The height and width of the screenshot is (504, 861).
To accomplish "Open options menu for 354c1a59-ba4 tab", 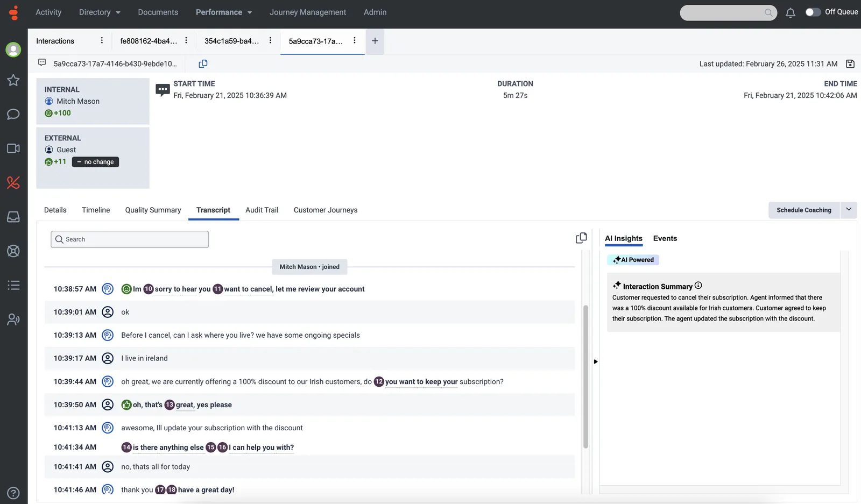I will tap(270, 41).
